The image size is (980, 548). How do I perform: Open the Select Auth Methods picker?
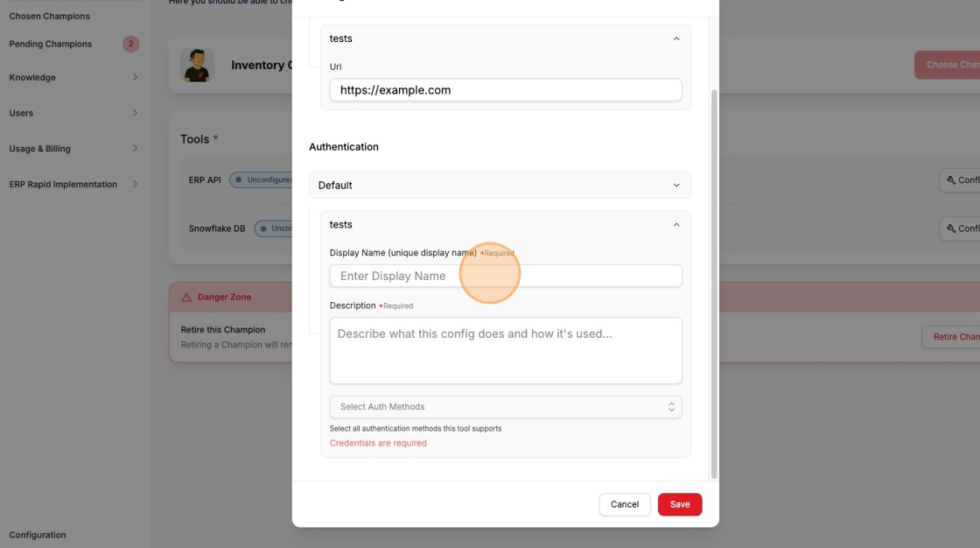(x=506, y=406)
